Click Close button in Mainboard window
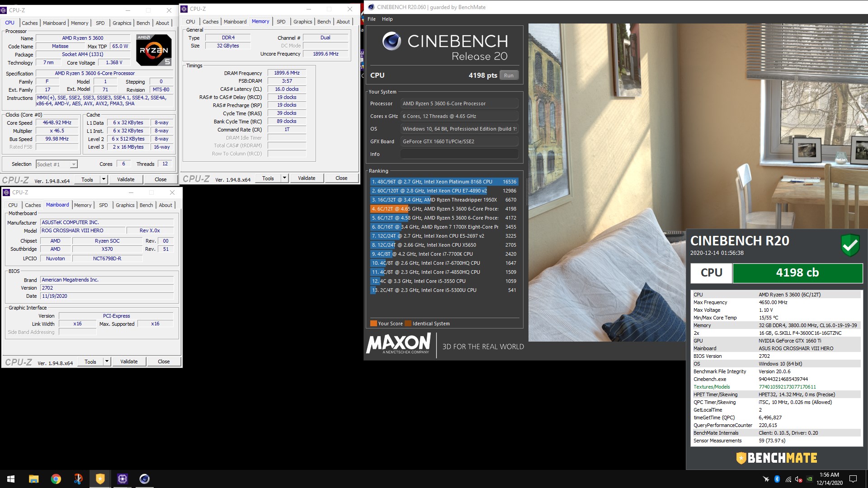 pos(164,361)
